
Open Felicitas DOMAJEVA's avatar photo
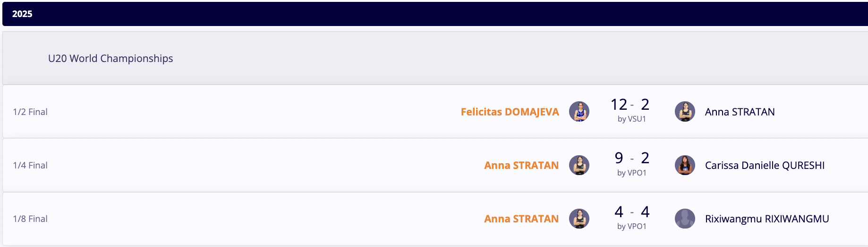pyautogui.click(x=579, y=112)
